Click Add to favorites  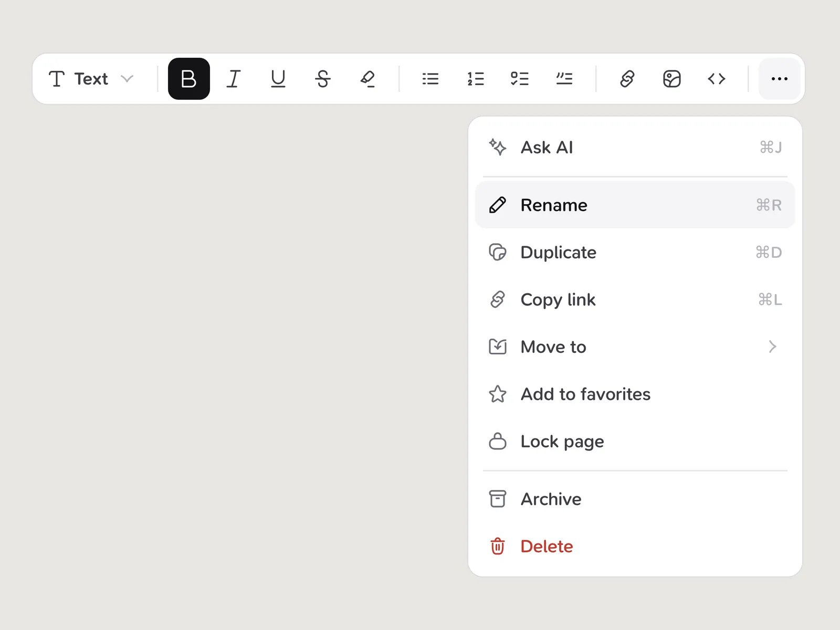(635, 394)
